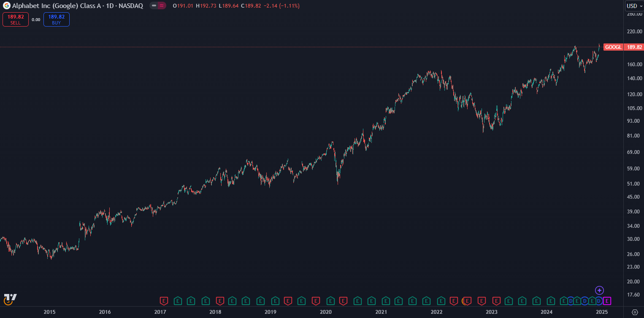Image resolution: width=644 pixels, height=318 pixels.
Task: Click the Google logo next to symbol title
Action: coord(7,6)
